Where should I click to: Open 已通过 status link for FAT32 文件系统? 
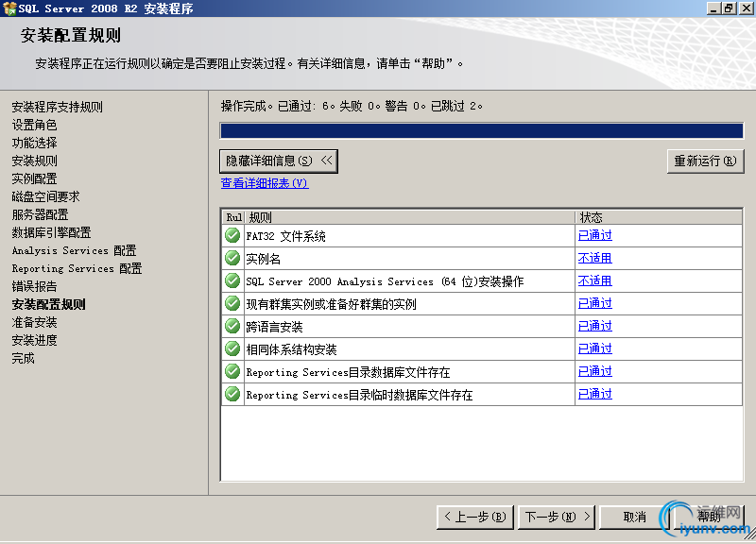coord(595,235)
